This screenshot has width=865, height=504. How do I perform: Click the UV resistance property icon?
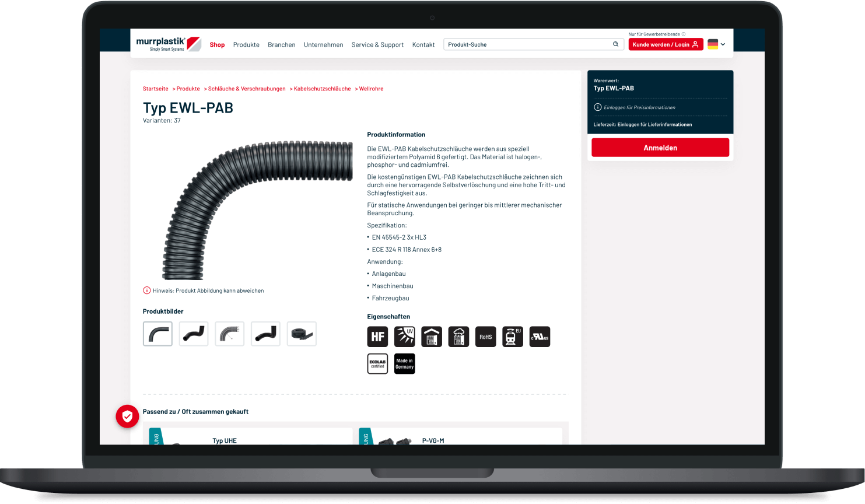[405, 337]
